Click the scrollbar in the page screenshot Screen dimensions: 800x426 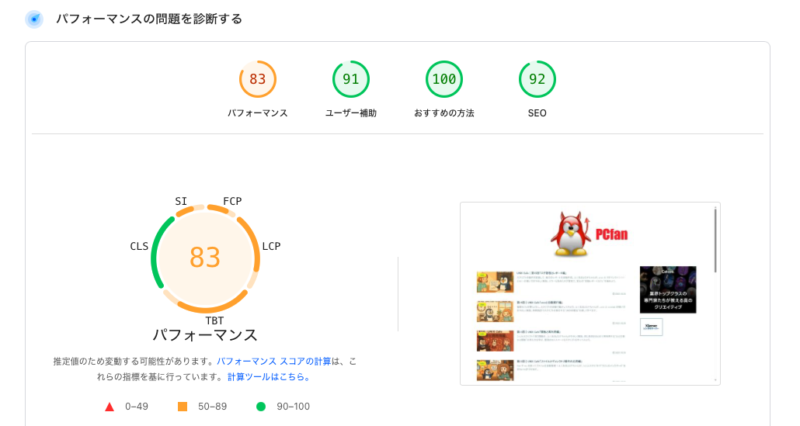715,240
